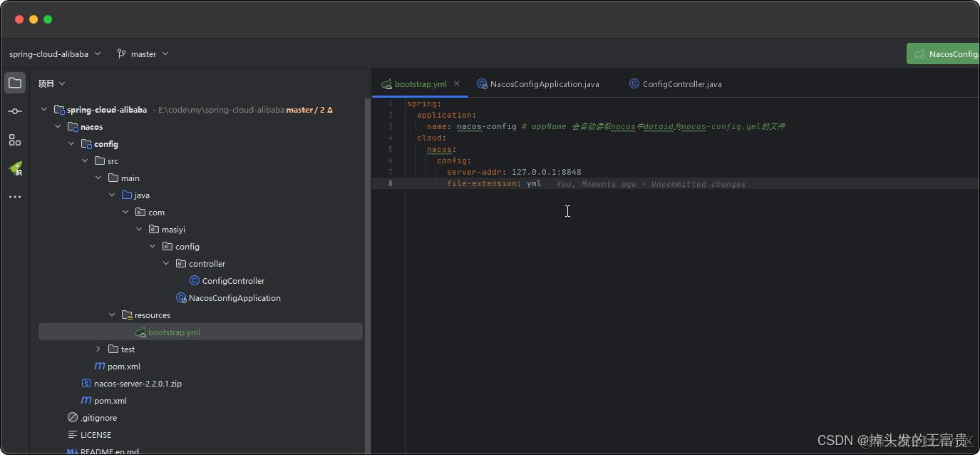
Task: Select the config module folder
Action: click(x=106, y=143)
